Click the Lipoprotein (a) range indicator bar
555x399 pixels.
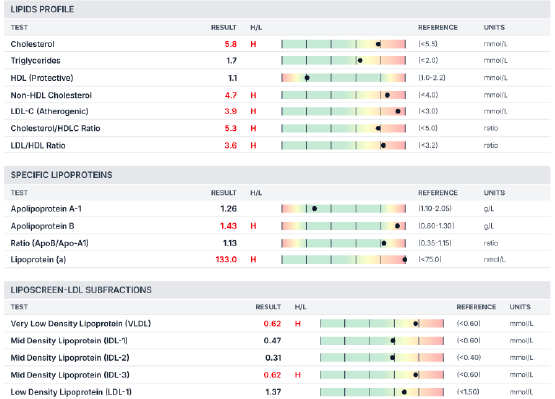(x=343, y=260)
